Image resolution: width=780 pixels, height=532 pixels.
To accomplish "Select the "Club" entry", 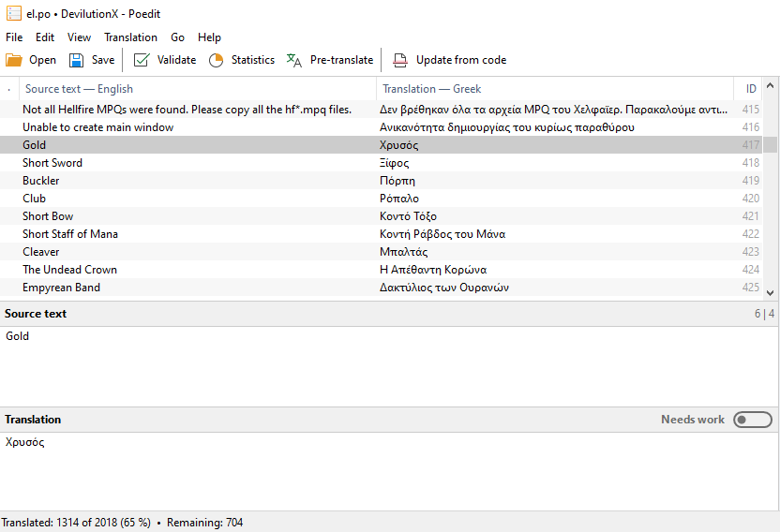I will [x=381, y=199].
